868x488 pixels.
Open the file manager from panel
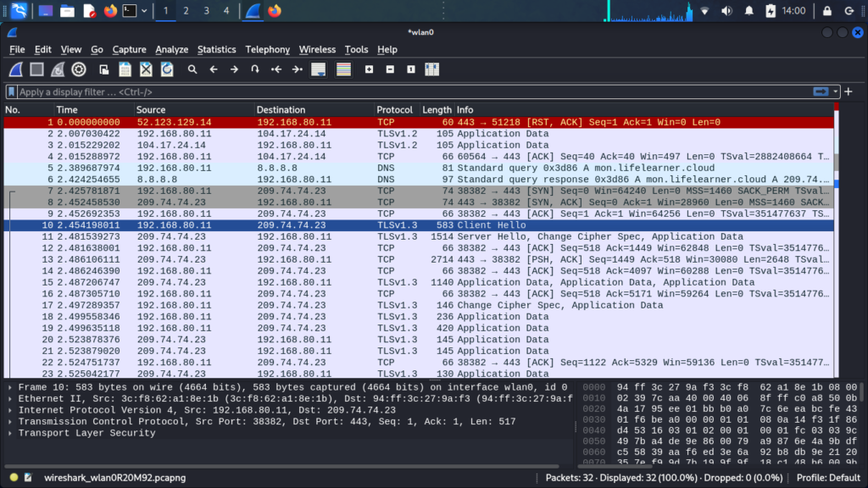click(x=67, y=10)
